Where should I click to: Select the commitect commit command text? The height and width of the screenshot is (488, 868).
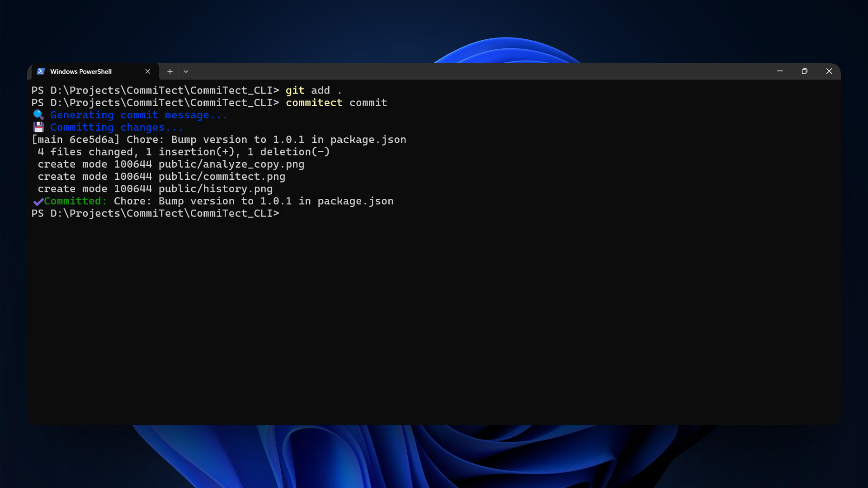336,103
